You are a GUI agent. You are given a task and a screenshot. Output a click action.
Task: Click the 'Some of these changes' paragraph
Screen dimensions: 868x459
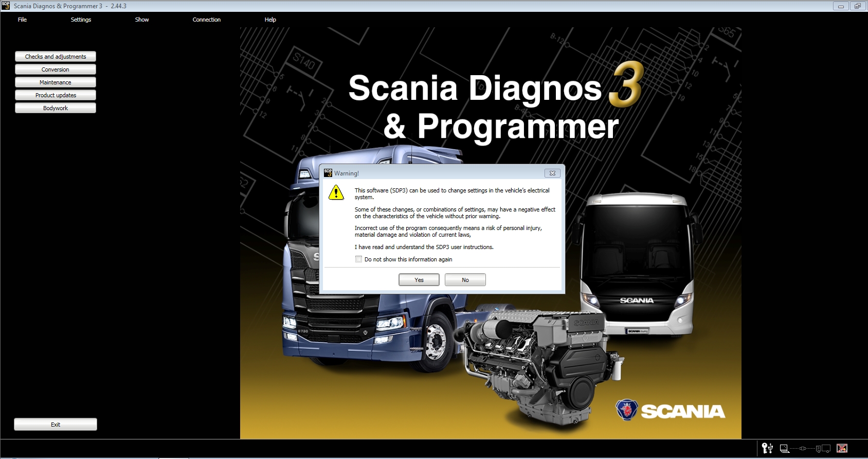click(455, 213)
